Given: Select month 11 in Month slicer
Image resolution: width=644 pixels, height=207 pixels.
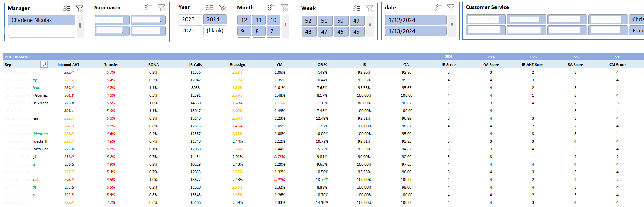Looking at the screenshot, I should coord(259,20).
